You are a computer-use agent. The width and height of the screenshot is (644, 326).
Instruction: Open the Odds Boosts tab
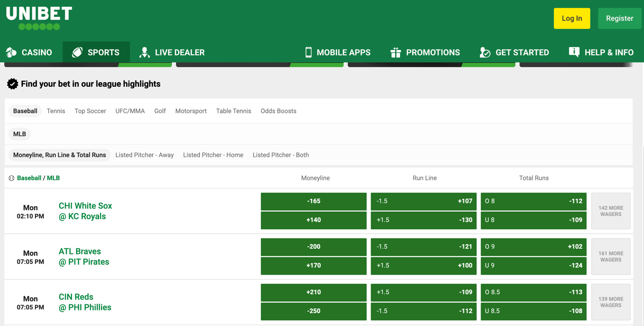pyautogui.click(x=278, y=111)
